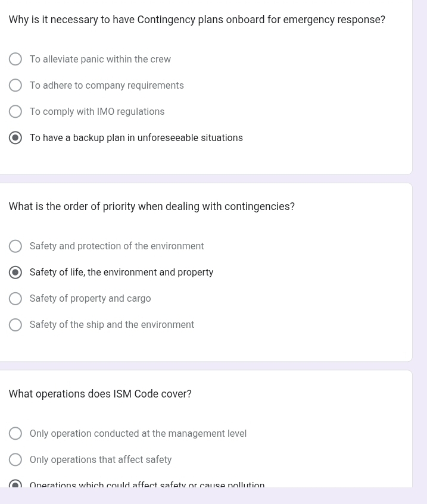Click the 'Operations which could affect safety or cause pollution' radio button
This screenshot has height=504, width=427.
[15, 483]
